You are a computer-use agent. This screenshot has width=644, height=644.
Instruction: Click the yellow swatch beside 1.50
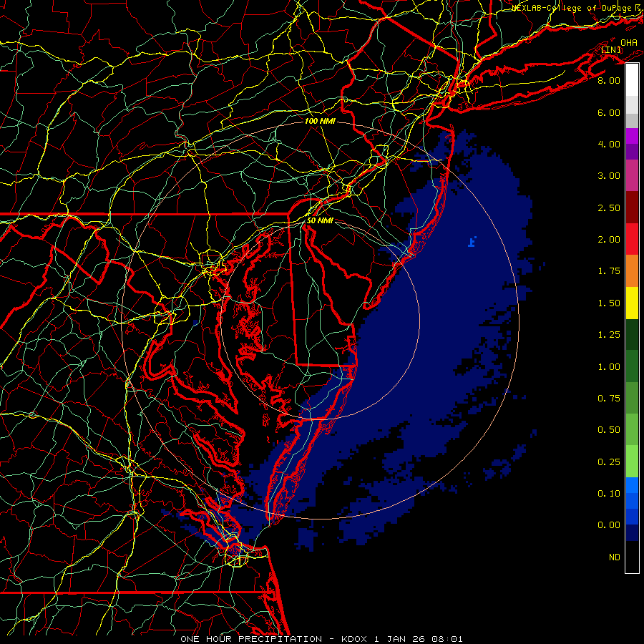tap(632, 303)
